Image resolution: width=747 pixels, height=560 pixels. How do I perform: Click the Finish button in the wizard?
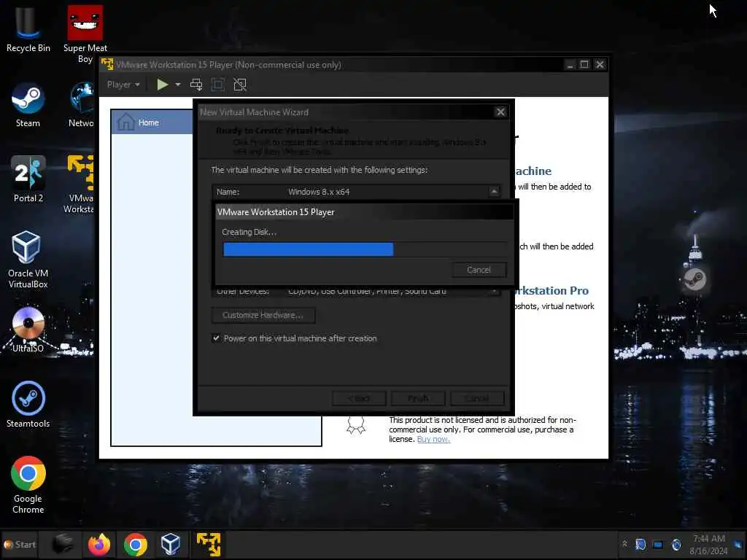click(418, 399)
